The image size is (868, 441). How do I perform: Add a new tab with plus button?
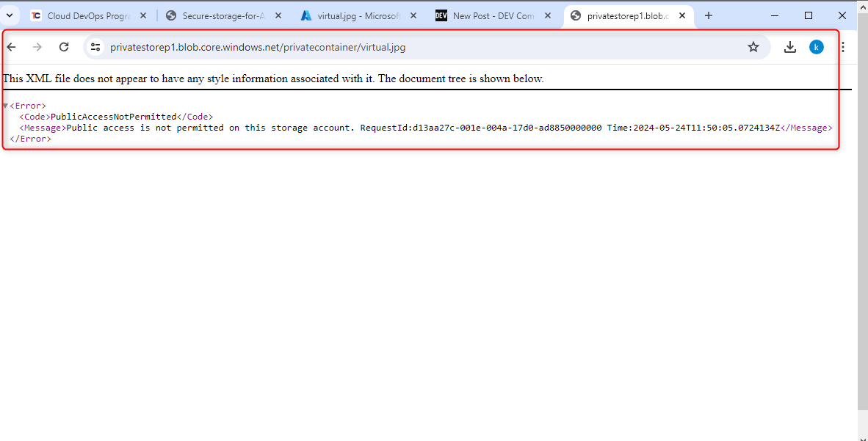709,15
